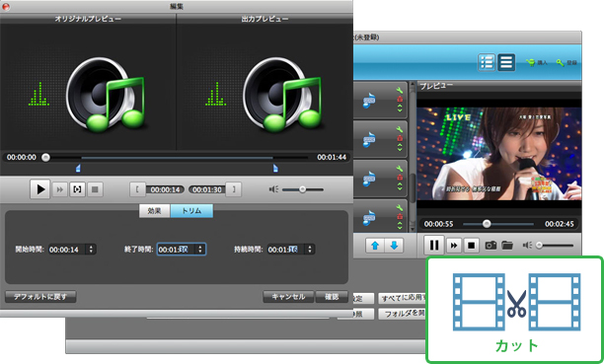The image size is (604, 364).
Task: Click the next-frame button in edit window
Action: pyautogui.click(x=59, y=189)
